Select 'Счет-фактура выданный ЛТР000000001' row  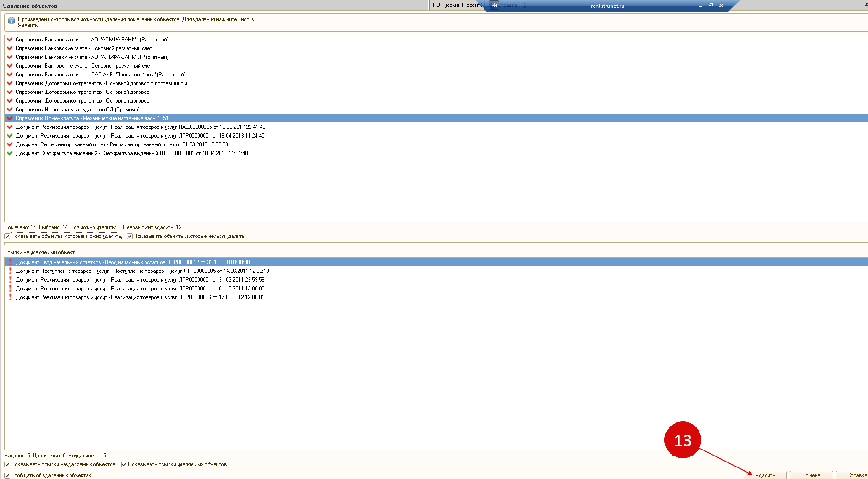436,153
